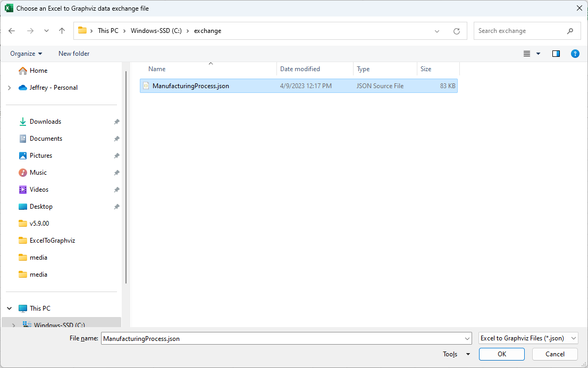Screen dimensions: 588x368
Task: Click the Cancel button
Action: tap(555, 354)
